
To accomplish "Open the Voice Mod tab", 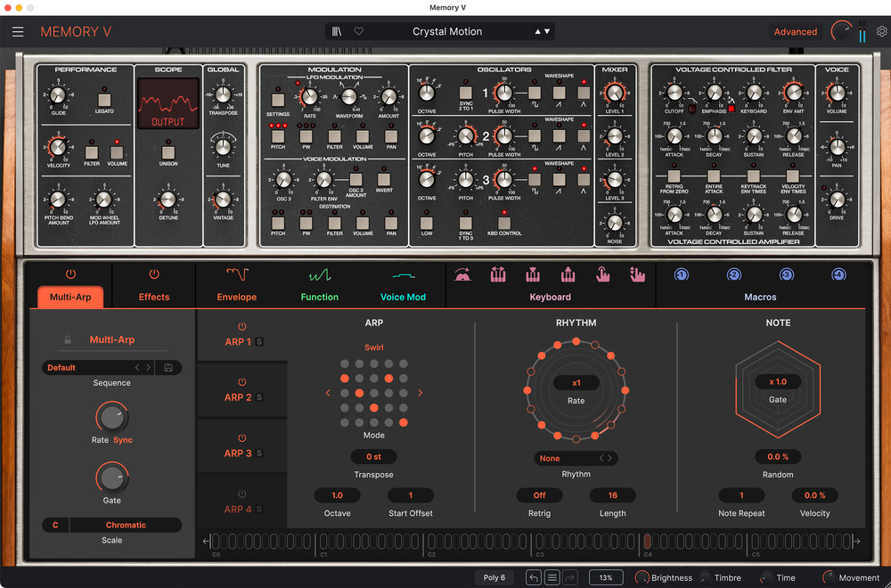I will click(403, 298).
